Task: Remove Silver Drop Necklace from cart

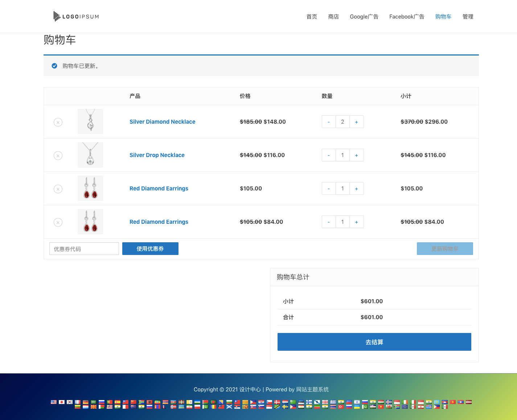Action: 58,156
